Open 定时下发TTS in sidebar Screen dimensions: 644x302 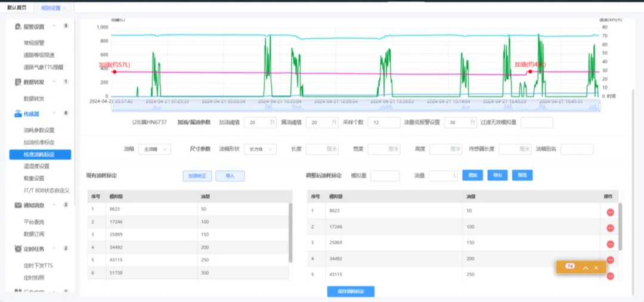(x=38, y=266)
